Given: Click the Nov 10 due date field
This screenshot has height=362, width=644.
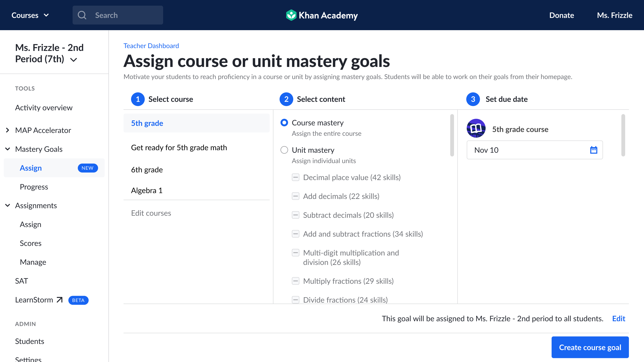Looking at the screenshot, I should (x=534, y=150).
